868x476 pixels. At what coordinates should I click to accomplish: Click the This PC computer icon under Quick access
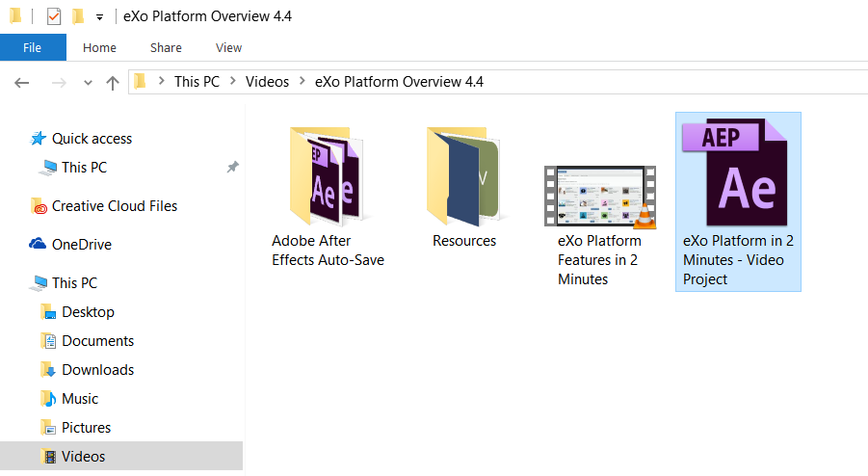(48, 167)
